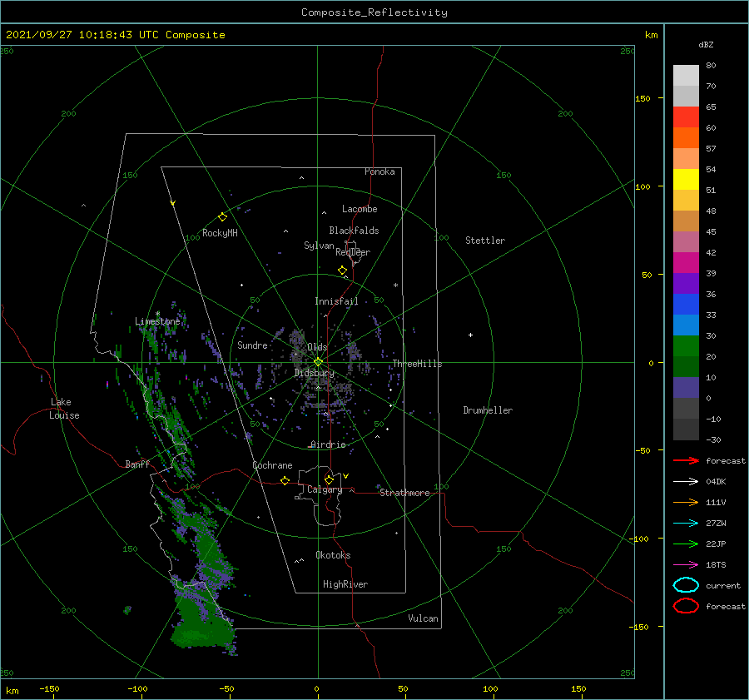Click the purple 39-36 dBZ swatch

[686, 284]
